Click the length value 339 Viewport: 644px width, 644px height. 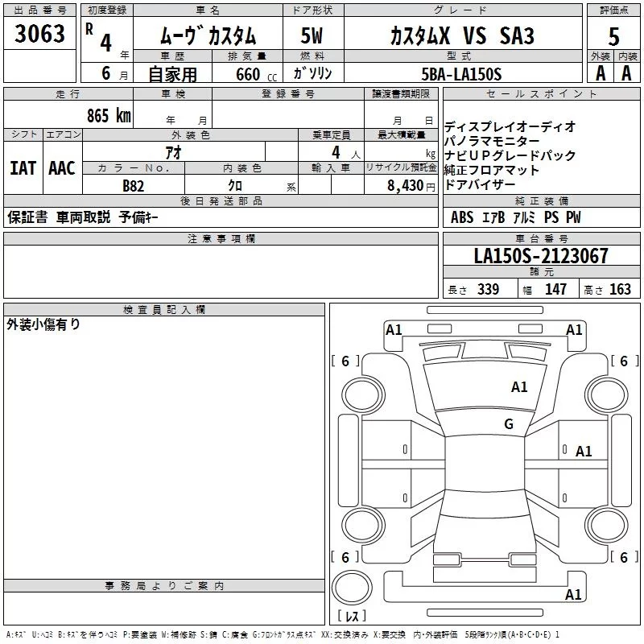[x=489, y=290]
